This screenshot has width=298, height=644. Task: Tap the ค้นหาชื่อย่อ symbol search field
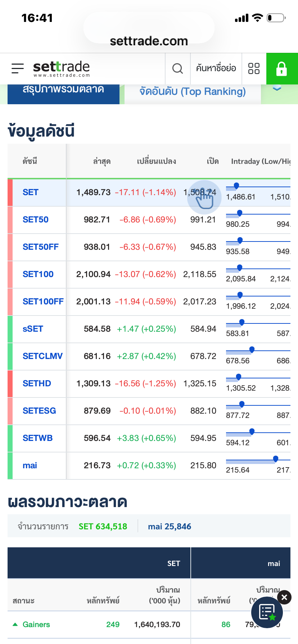click(216, 68)
